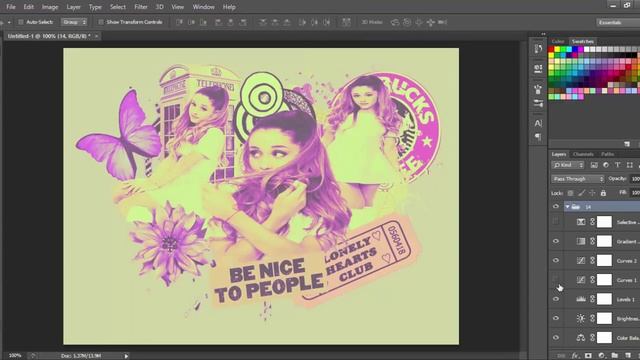Open the Brush panel icon below Brush Presets

pos(538,103)
